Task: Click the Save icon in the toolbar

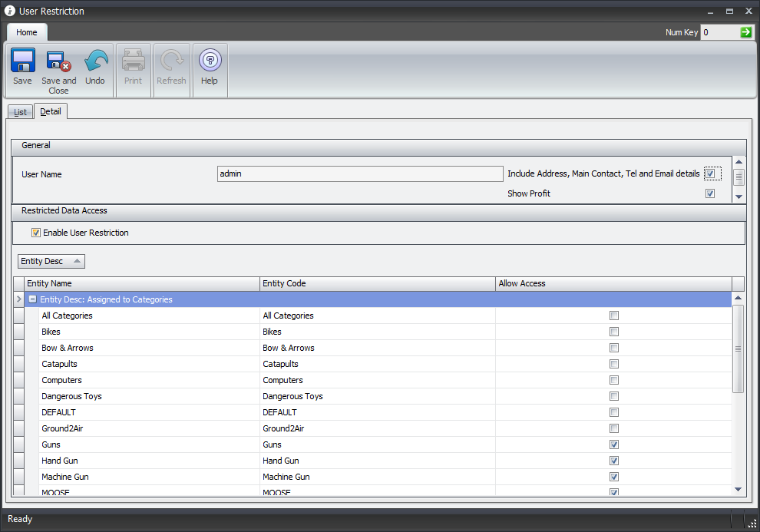Action: coord(23,61)
